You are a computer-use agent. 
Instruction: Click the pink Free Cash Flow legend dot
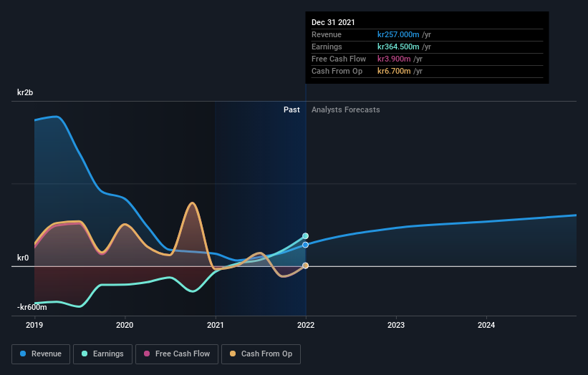(147, 354)
